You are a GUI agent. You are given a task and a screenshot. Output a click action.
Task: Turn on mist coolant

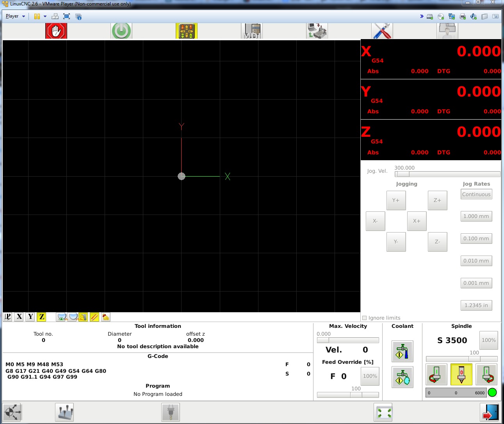pos(402,378)
